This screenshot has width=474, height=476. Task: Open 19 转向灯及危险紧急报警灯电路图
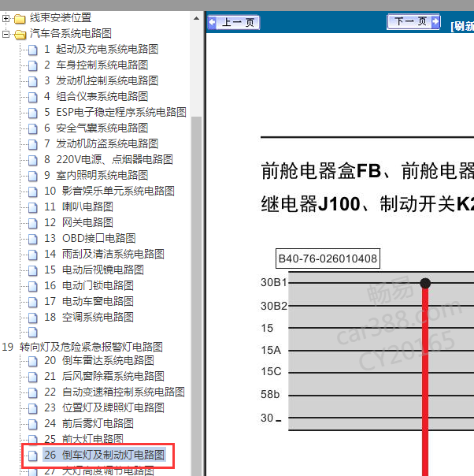pyautogui.click(x=83, y=347)
